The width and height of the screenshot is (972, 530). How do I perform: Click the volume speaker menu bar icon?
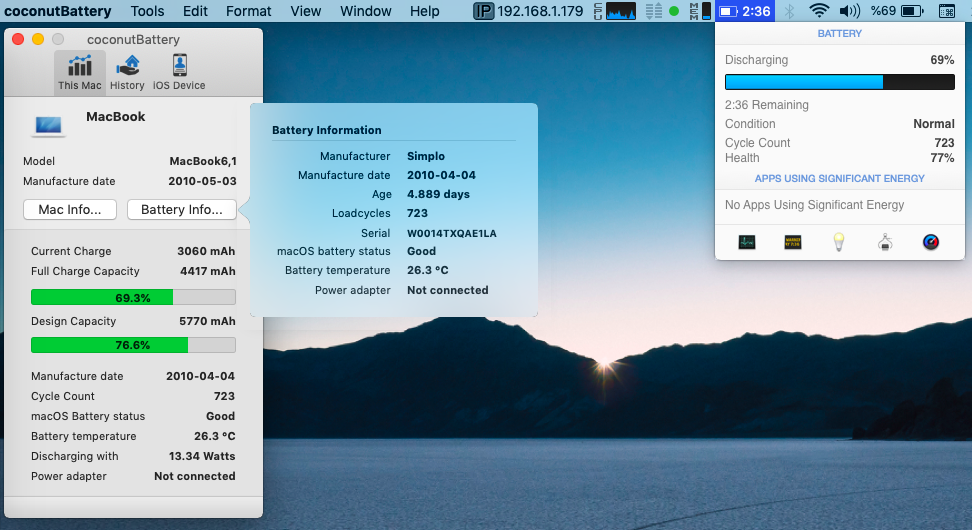[849, 11]
